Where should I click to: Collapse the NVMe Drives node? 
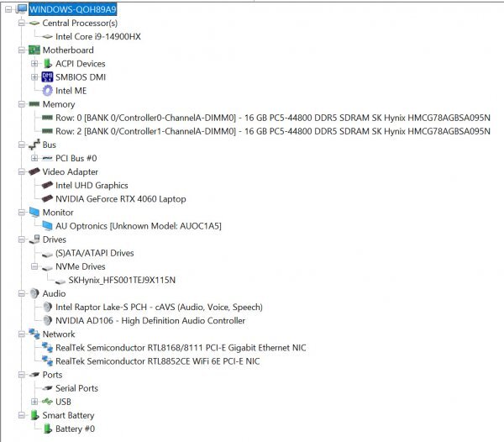34,266
